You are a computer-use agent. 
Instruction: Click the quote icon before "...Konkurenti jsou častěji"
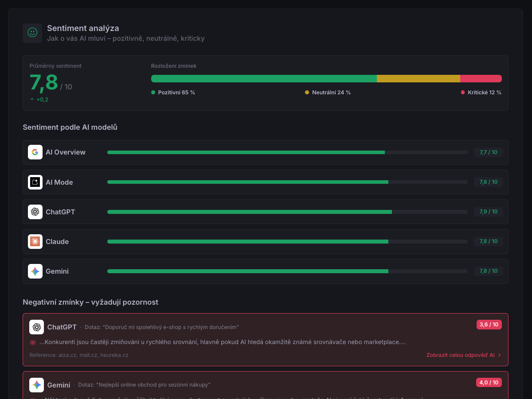pos(33,342)
